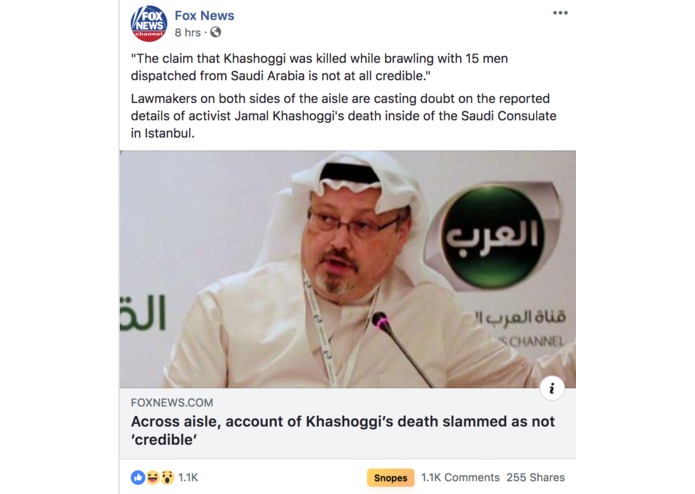
Task: Click the Haha laughing reaction icon
Action: (x=152, y=477)
